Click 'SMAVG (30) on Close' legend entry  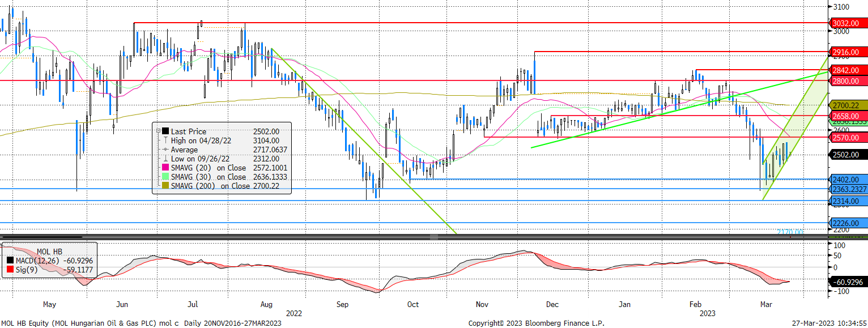click(210, 177)
